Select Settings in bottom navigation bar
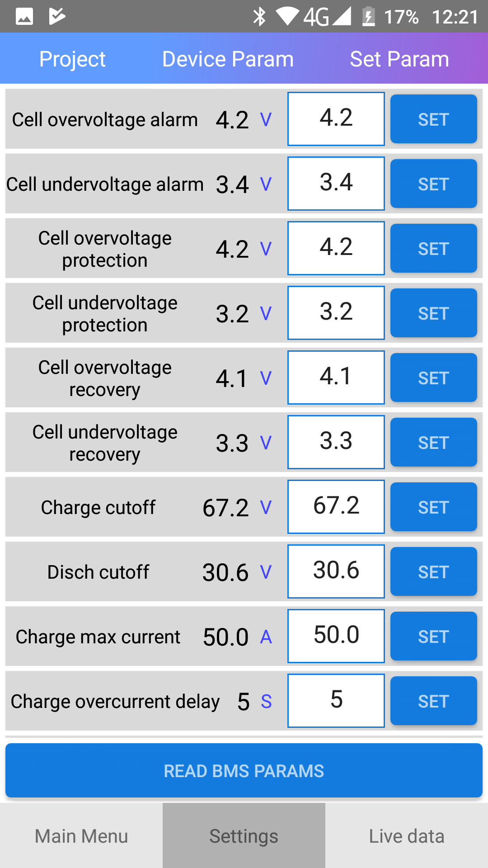Image resolution: width=488 pixels, height=868 pixels. pyautogui.click(x=244, y=836)
